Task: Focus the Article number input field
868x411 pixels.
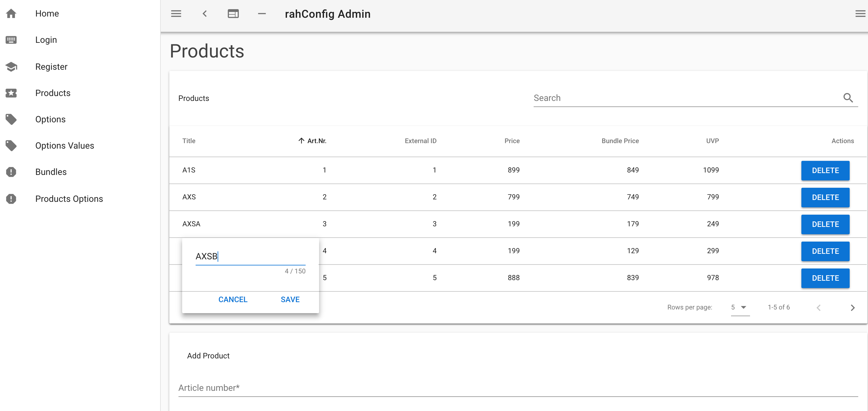Action: 517,388
